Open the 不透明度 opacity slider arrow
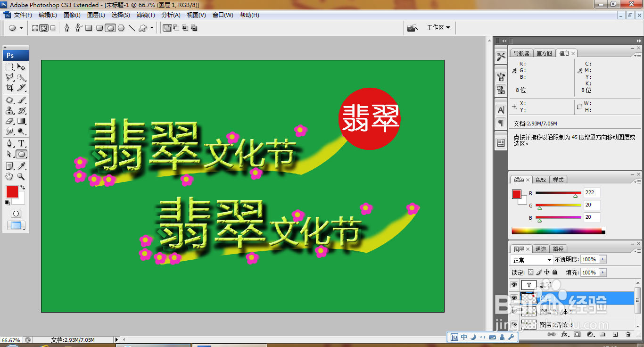 (603, 260)
